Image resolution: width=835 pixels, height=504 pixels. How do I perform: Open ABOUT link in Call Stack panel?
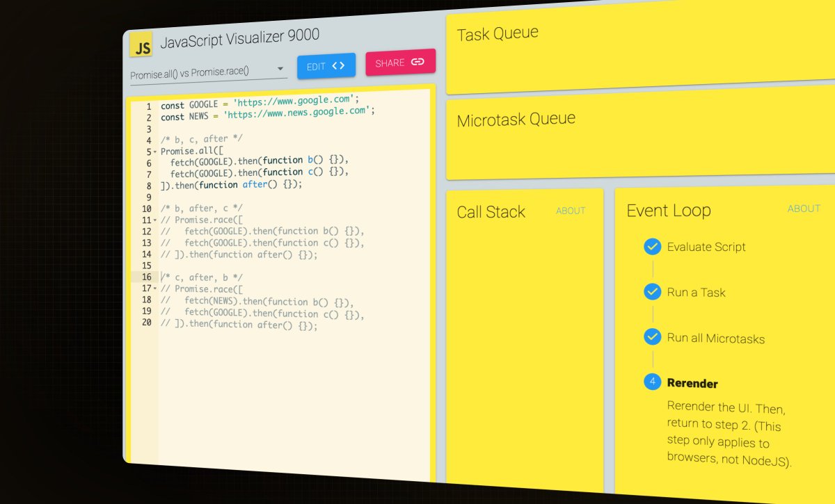[571, 211]
